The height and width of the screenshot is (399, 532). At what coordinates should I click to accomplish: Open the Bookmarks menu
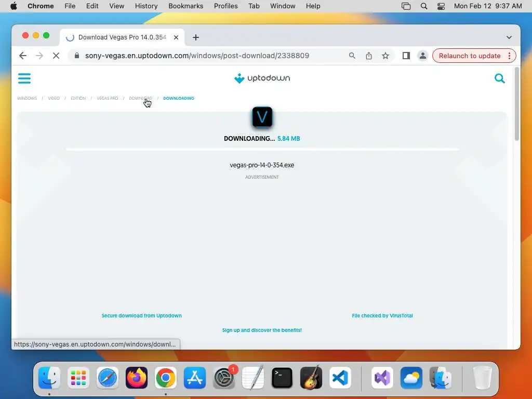[x=185, y=6]
